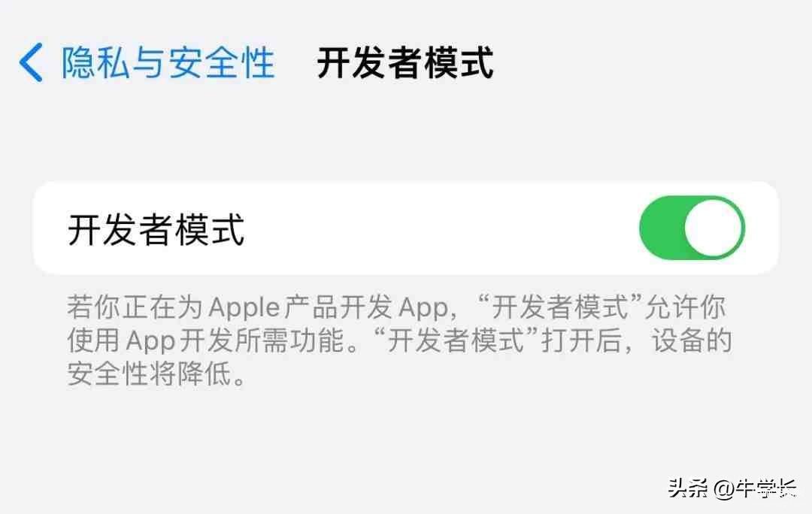Click 设备的 at end of second line
Screen dimensions: 812x514
(692, 340)
